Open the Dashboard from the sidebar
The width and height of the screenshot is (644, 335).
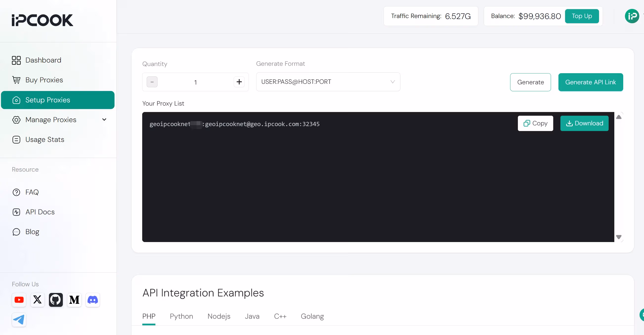[43, 60]
